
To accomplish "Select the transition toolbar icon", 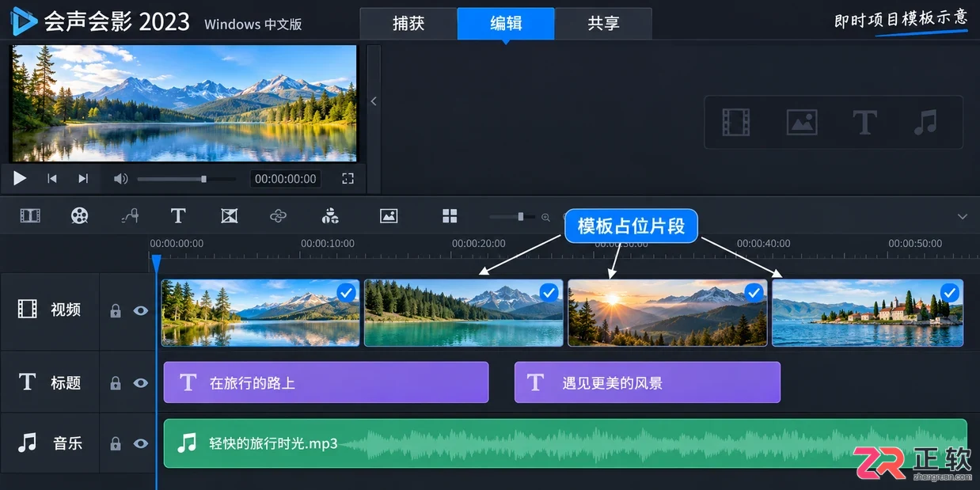I will pyautogui.click(x=230, y=216).
